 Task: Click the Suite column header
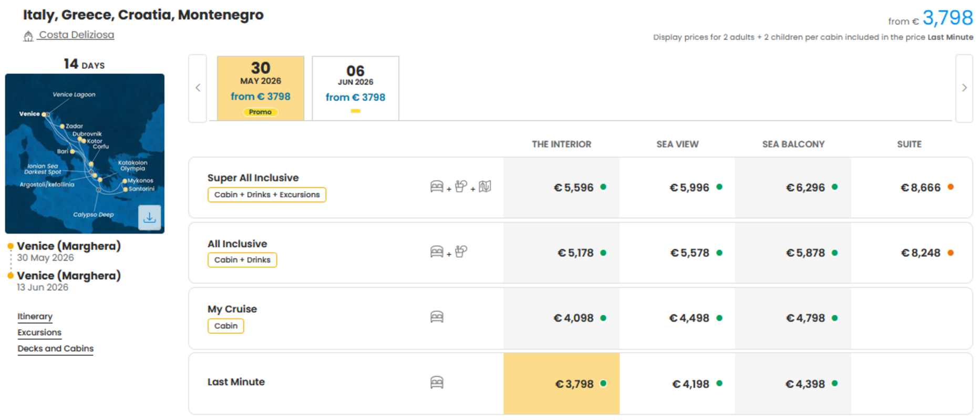909,144
